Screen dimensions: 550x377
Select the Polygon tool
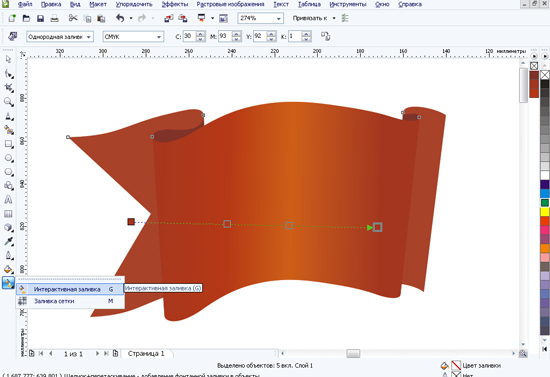pos(8,172)
